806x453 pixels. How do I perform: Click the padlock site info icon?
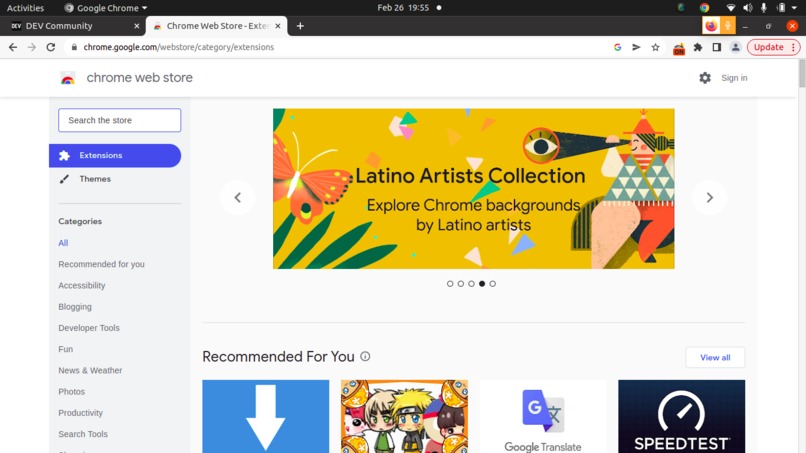click(x=74, y=47)
